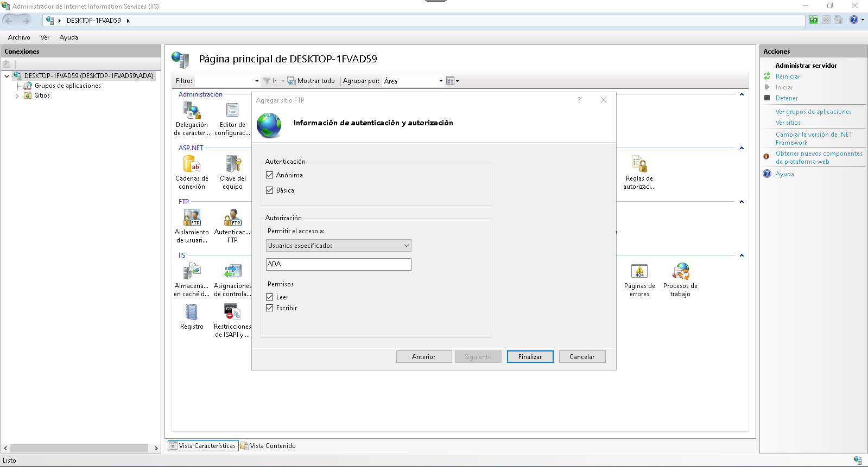Click the Finalizar button
The image size is (868, 467).
coord(530,357)
